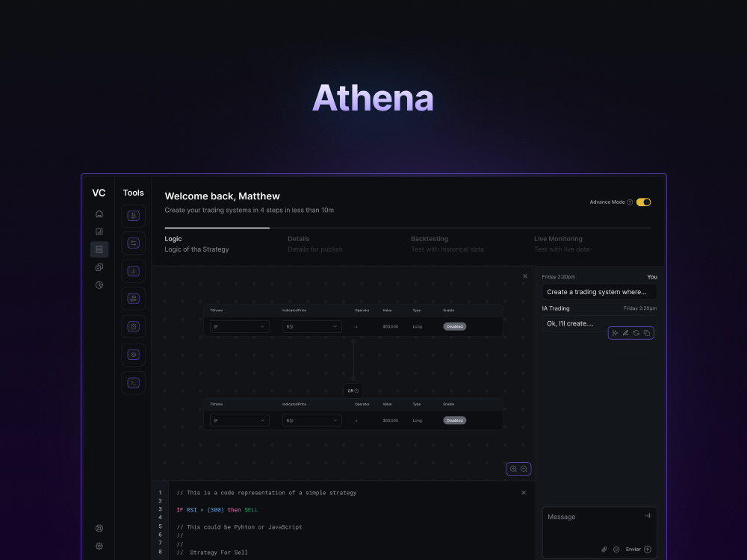The height and width of the screenshot is (560, 747).
Task: Open the pie chart sidebar icon
Action: (x=99, y=285)
